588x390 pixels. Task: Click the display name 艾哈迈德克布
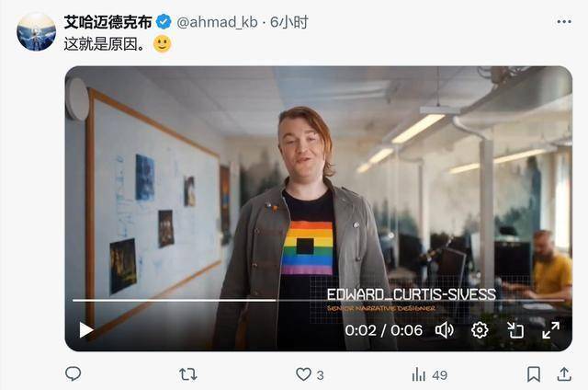[107, 22]
